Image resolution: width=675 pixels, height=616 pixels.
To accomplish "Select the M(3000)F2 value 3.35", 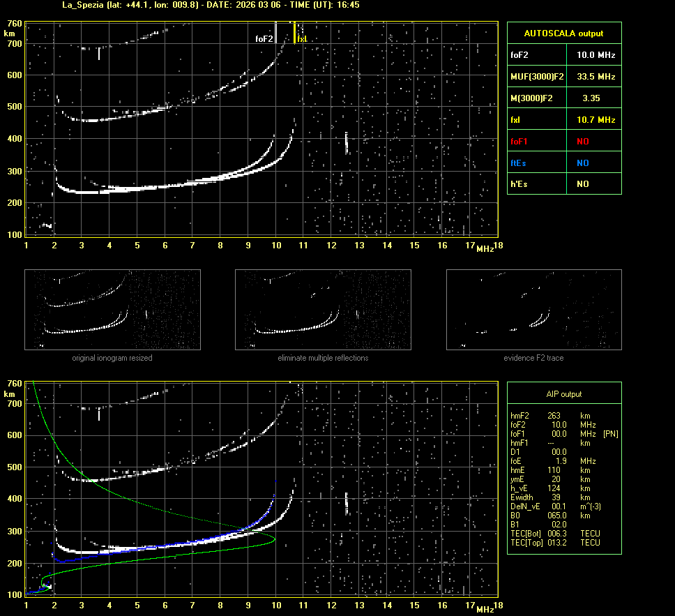I will (x=591, y=98).
